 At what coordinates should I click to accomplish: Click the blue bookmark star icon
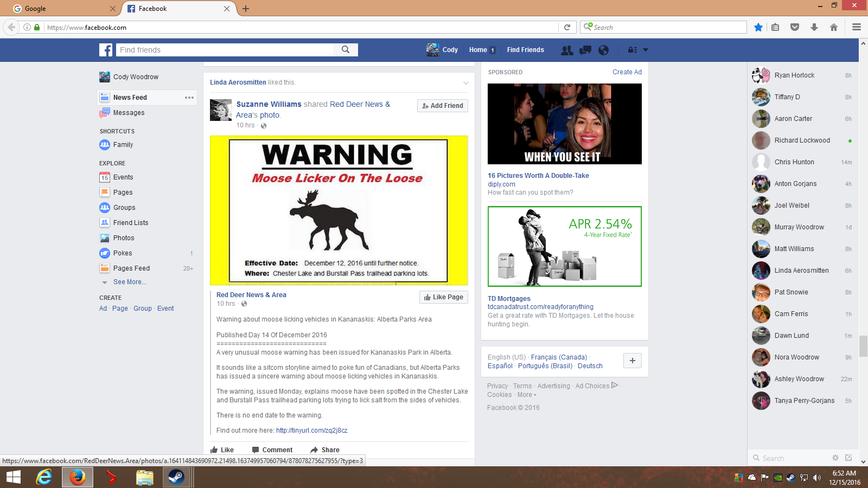pyautogui.click(x=758, y=27)
